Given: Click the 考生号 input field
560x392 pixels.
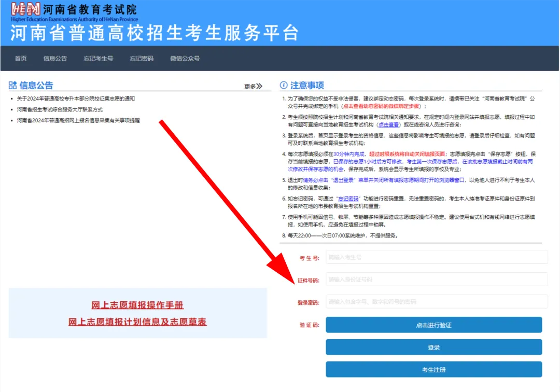Looking at the screenshot, I should [x=437, y=257].
